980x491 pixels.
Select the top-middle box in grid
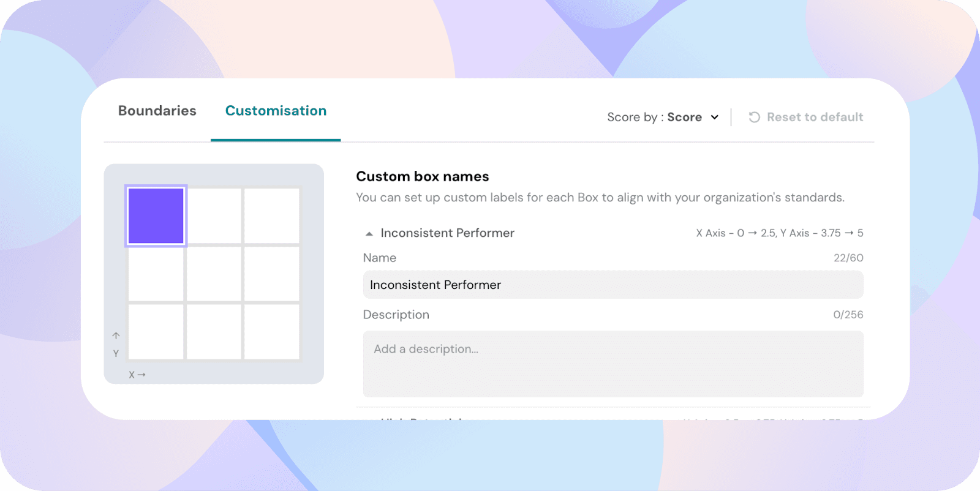coord(214,216)
